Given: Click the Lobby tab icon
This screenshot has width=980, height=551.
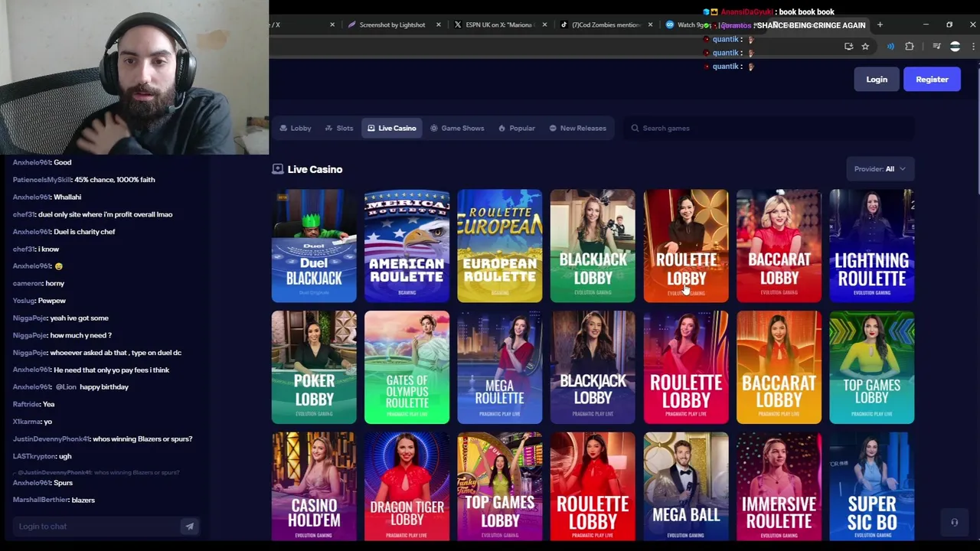Looking at the screenshot, I should click(x=283, y=128).
